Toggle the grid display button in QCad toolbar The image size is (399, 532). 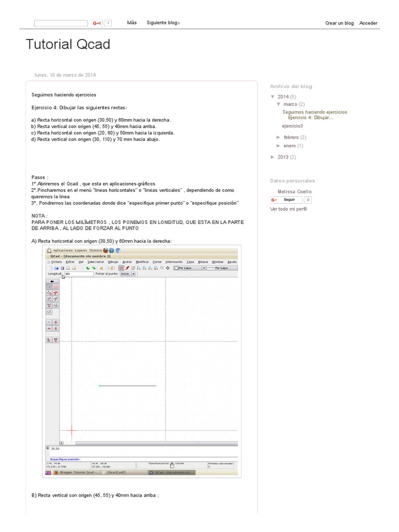[121, 268]
